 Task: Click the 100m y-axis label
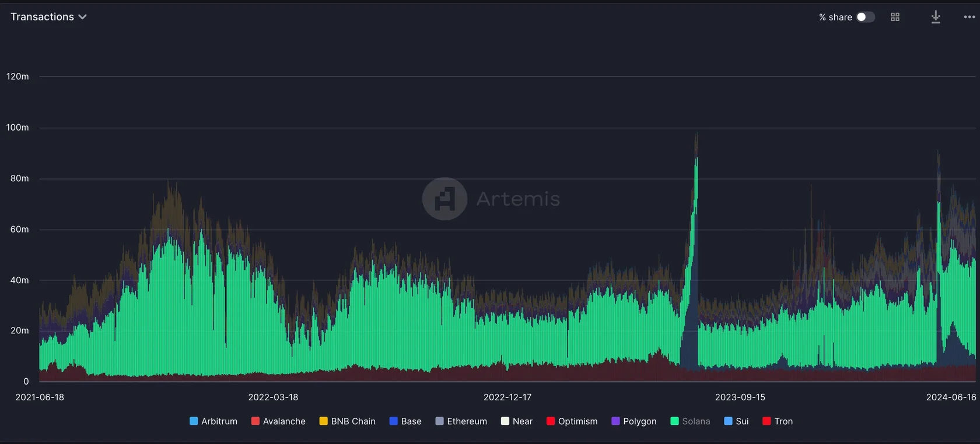click(x=17, y=128)
